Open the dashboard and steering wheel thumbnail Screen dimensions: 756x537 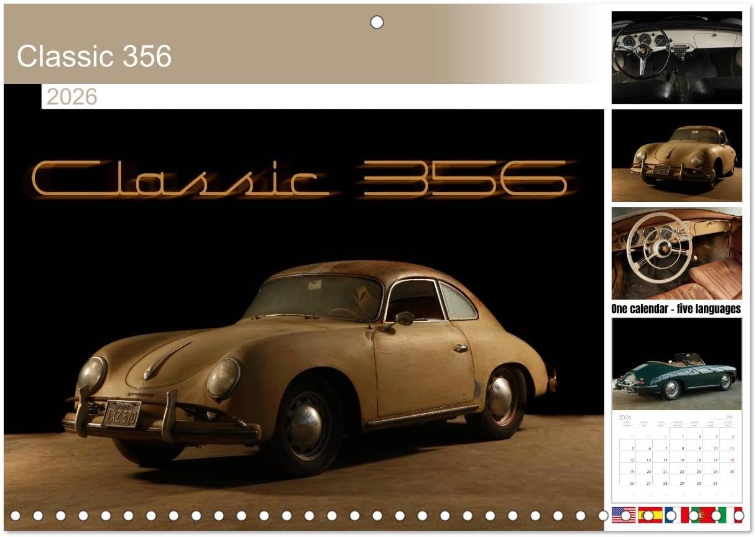coord(677,57)
